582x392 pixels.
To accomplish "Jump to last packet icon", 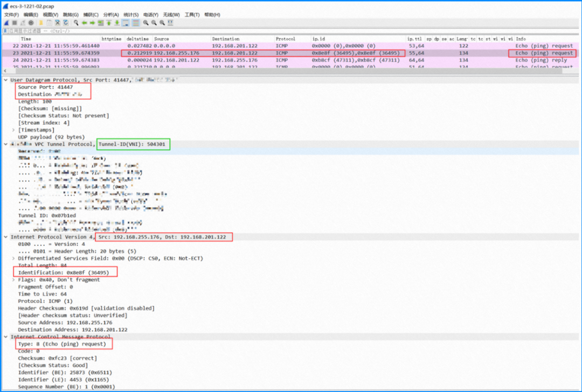I will point(117,23).
